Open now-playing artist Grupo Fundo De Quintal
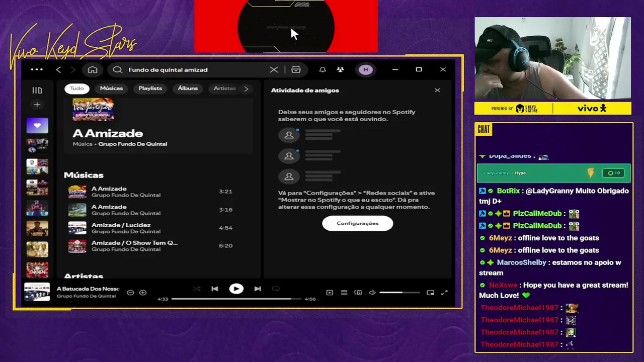This screenshot has width=644, height=362. click(x=86, y=296)
